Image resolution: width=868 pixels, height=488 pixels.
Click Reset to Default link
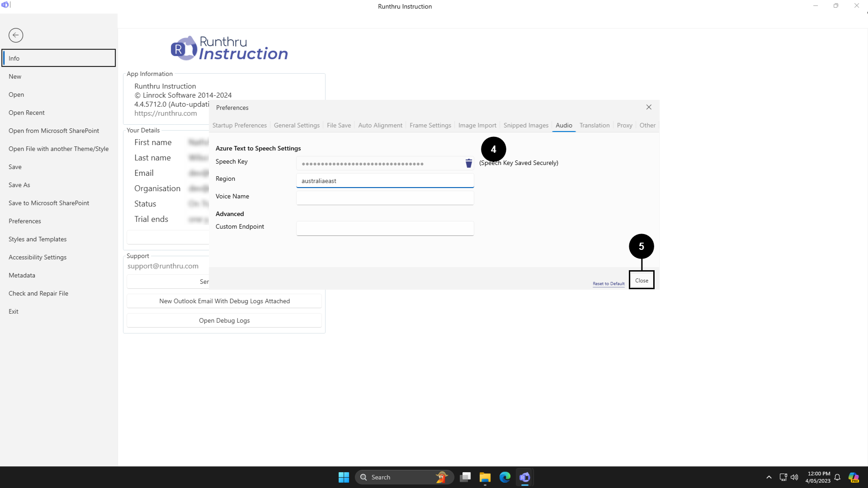click(x=609, y=284)
